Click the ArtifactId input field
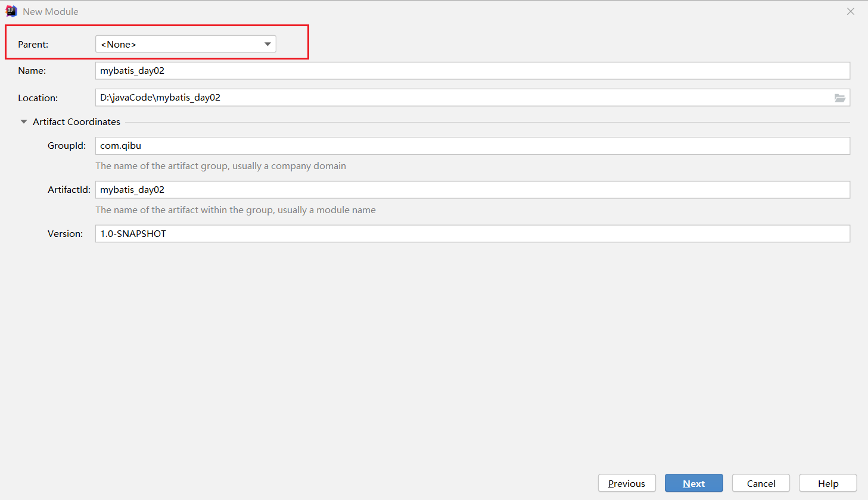The image size is (868, 500). (472, 190)
